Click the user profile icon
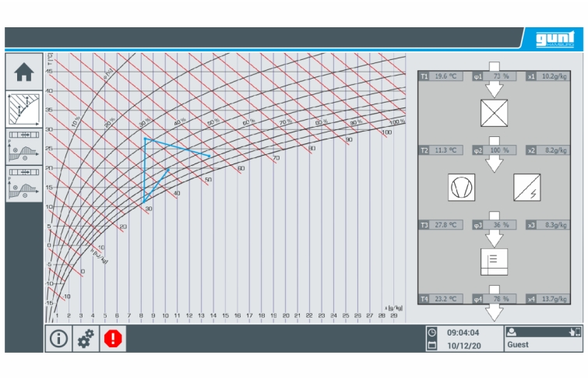The image size is (588, 380). click(512, 332)
